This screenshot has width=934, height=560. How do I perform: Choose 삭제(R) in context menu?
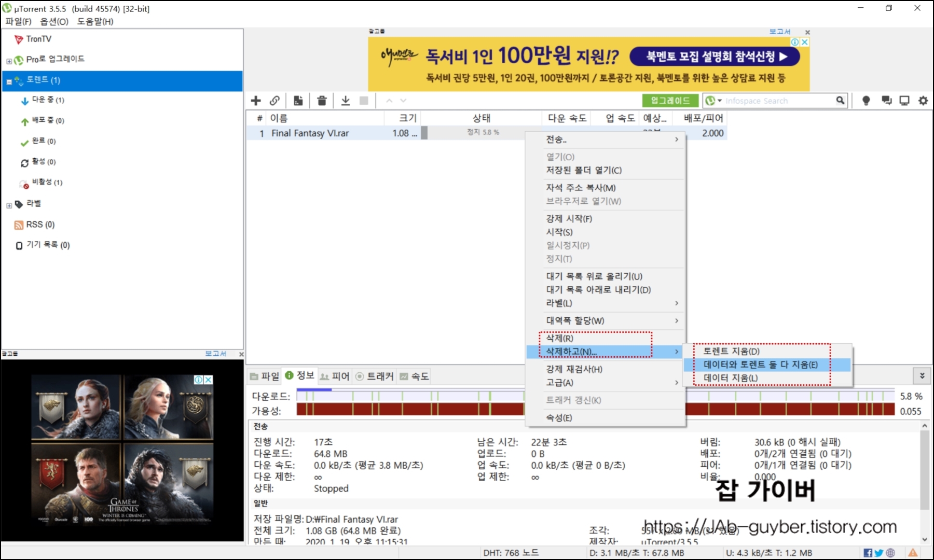click(606, 338)
